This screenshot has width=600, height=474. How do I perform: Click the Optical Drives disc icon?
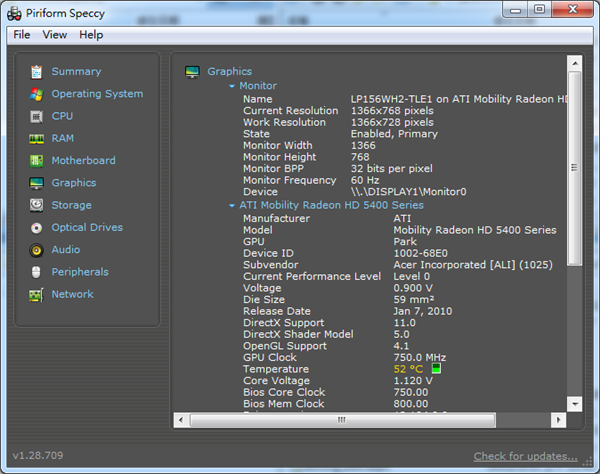[x=36, y=228]
